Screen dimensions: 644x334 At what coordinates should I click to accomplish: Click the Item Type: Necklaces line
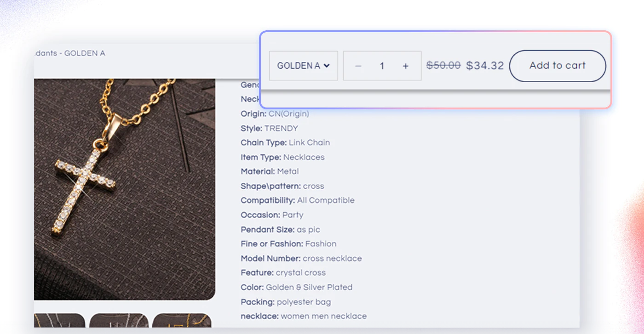point(282,157)
